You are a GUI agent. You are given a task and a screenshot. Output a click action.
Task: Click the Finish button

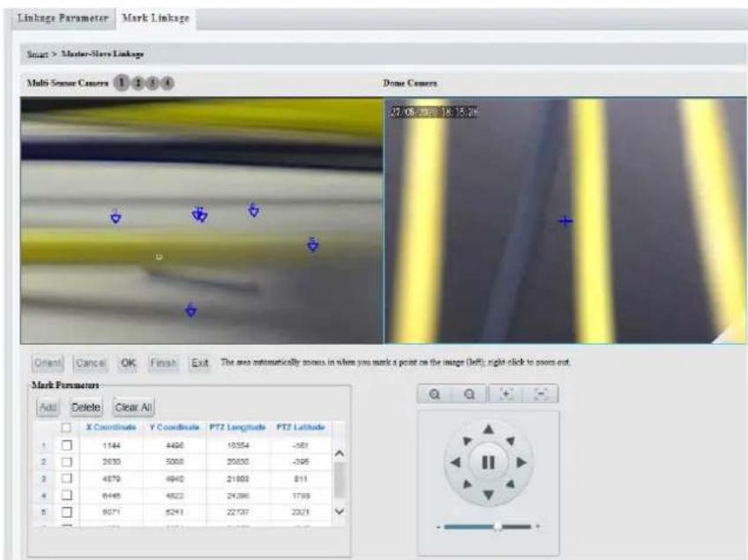point(163,363)
